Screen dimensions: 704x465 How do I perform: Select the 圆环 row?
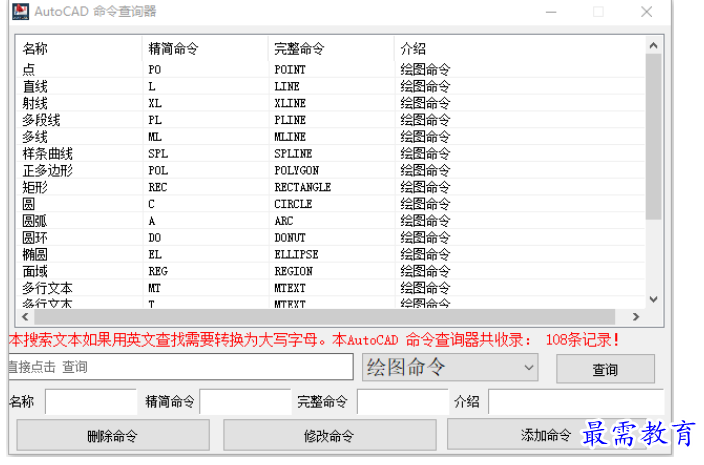pos(331,237)
